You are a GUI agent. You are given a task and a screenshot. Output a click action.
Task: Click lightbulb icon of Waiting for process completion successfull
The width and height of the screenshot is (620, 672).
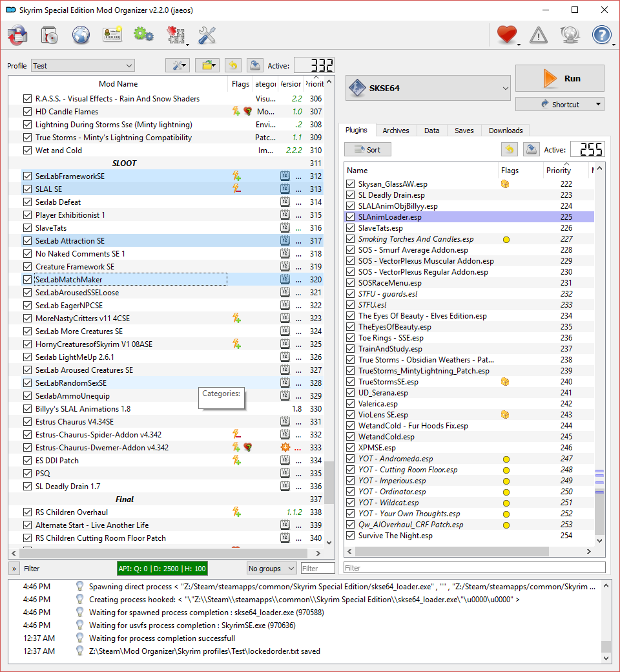point(79,638)
